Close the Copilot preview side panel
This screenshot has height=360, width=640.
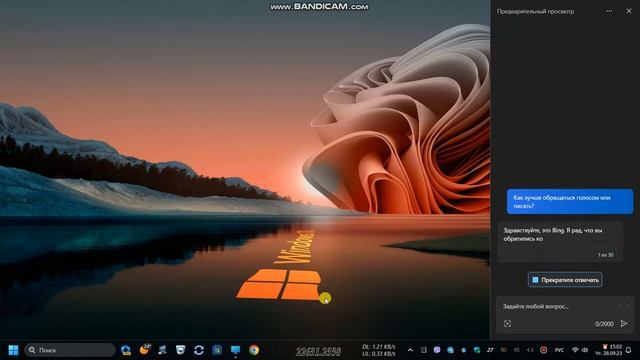tap(629, 11)
